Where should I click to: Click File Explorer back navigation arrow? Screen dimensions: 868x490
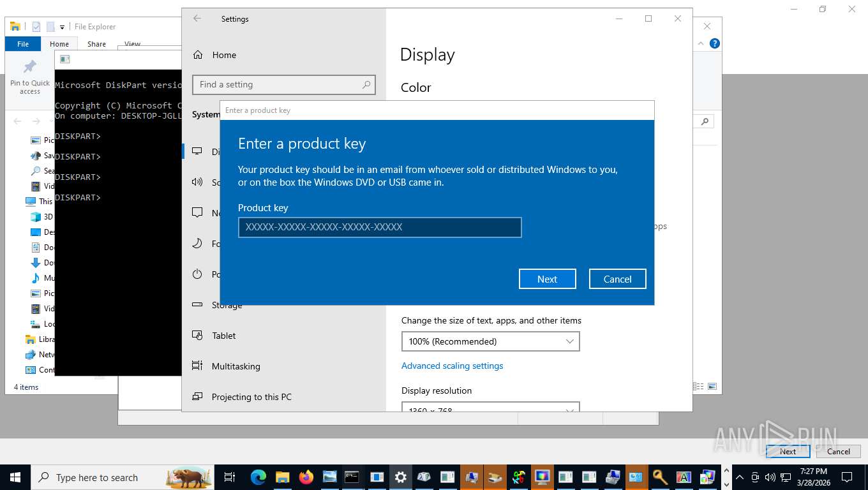click(18, 121)
